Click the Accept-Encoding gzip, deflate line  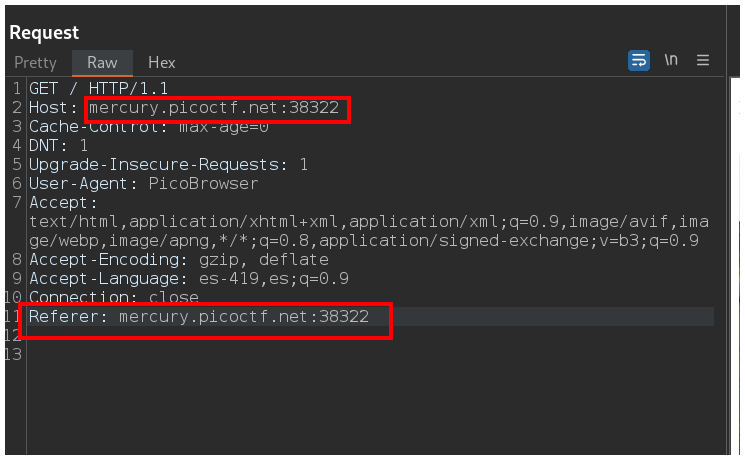click(x=178, y=260)
